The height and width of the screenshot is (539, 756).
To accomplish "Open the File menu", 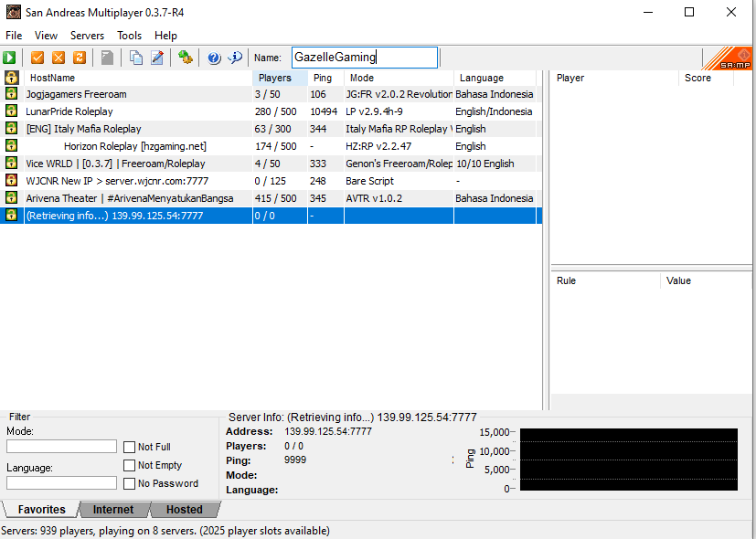I will tap(14, 36).
